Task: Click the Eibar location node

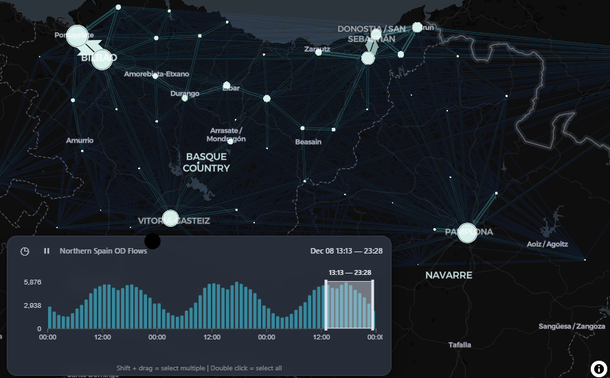Action: [x=226, y=85]
